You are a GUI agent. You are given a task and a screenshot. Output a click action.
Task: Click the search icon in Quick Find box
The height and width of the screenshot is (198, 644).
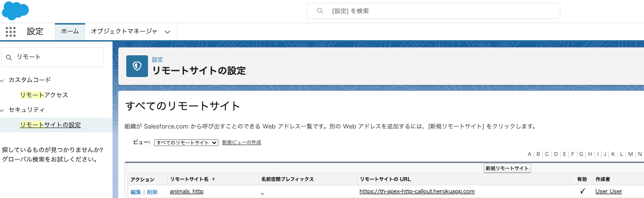pyautogui.click(x=9, y=57)
